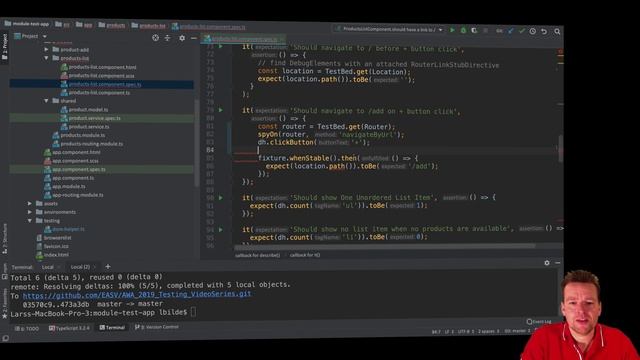
Task: Locate current file in Project tree
Action: [x=156, y=38]
